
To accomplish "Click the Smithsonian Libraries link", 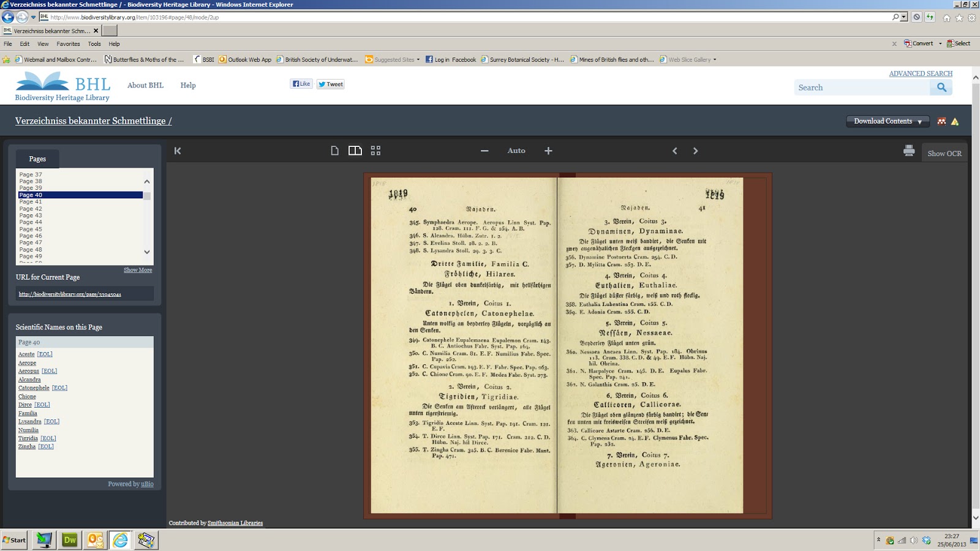I will (235, 523).
